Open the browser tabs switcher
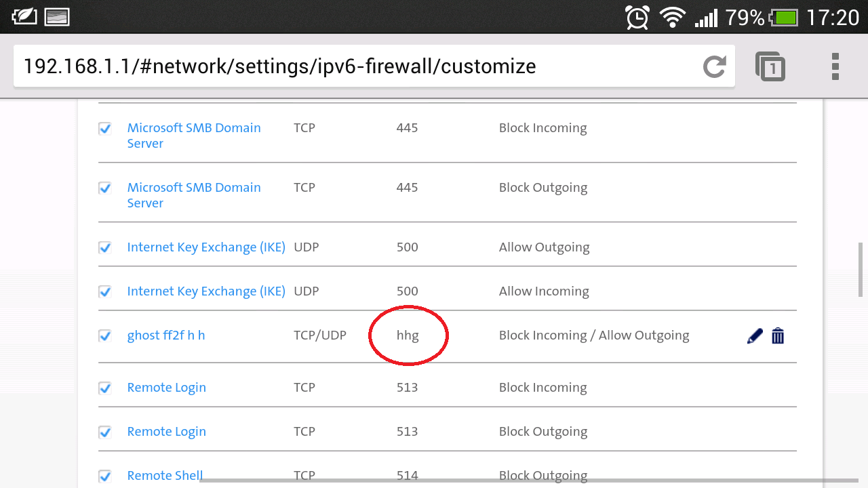Image resolution: width=868 pixels, height=488 pixels. (770, 66)
